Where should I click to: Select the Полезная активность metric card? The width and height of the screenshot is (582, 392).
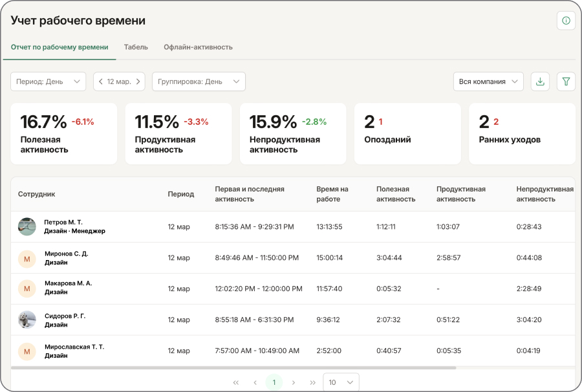(x=63, y=133)
